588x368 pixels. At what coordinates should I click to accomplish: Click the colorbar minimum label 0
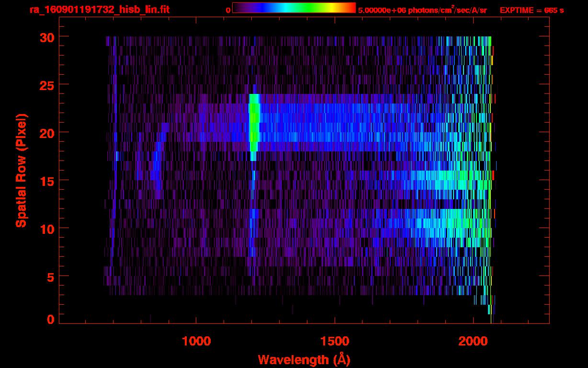228,10
